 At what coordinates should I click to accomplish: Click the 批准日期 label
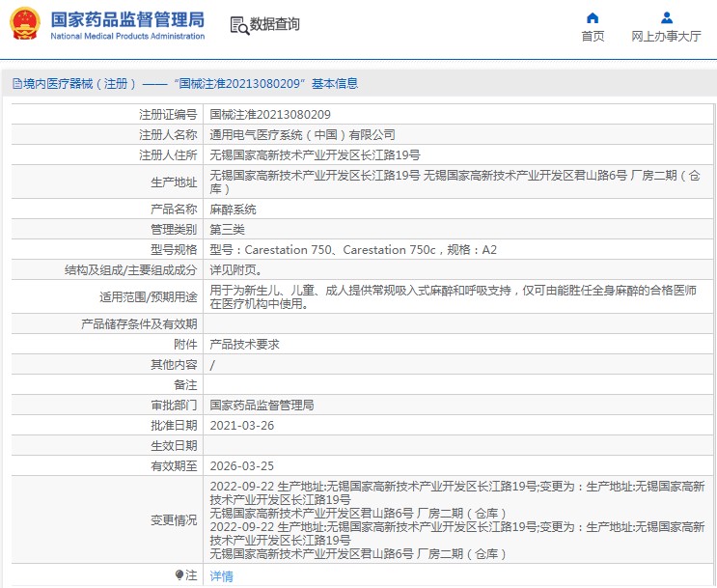(174, 426)
